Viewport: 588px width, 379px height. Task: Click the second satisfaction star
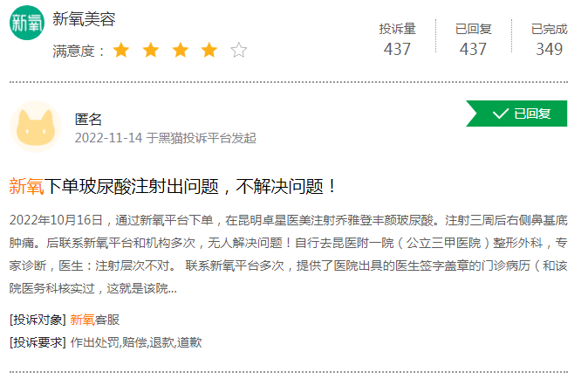[x=151, y=51]
